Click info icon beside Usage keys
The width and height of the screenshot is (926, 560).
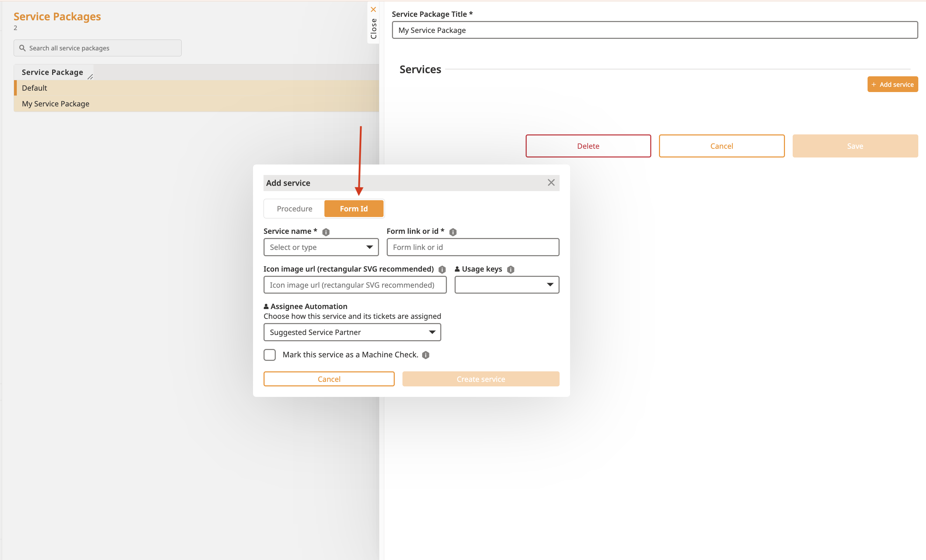[510, 269]
